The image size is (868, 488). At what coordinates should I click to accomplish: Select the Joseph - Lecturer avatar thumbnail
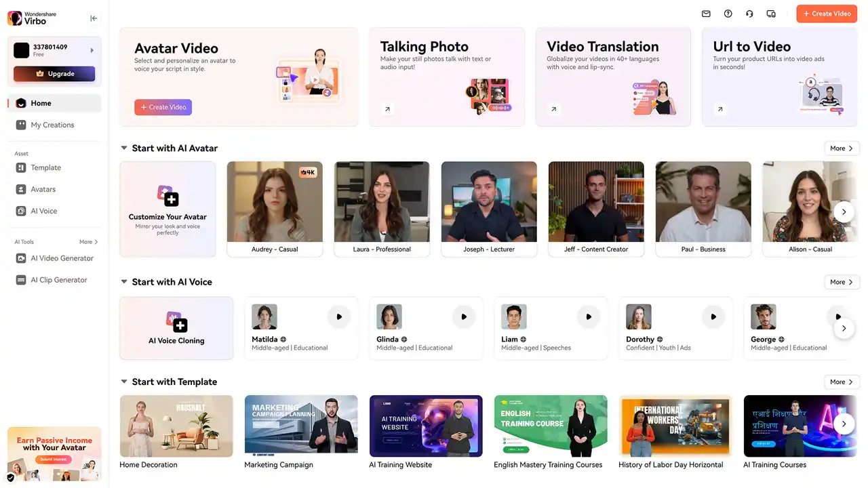click(x=489, y=202)
